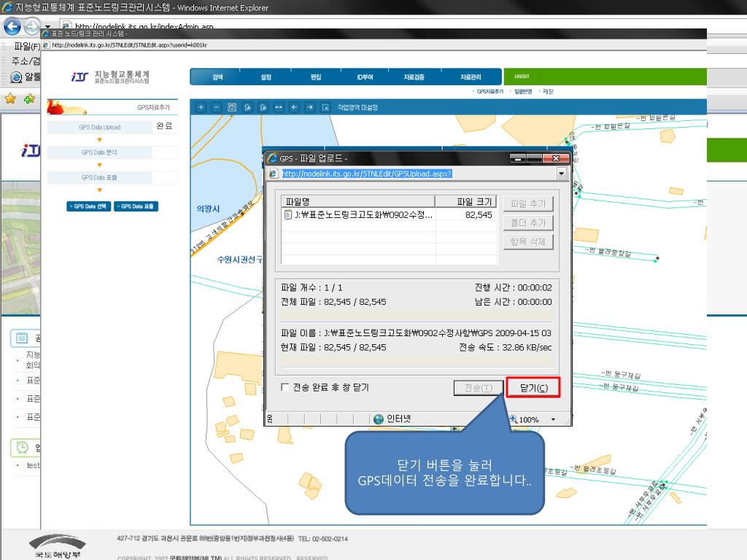Click the 항목 삭제 button

click(528, 242)
